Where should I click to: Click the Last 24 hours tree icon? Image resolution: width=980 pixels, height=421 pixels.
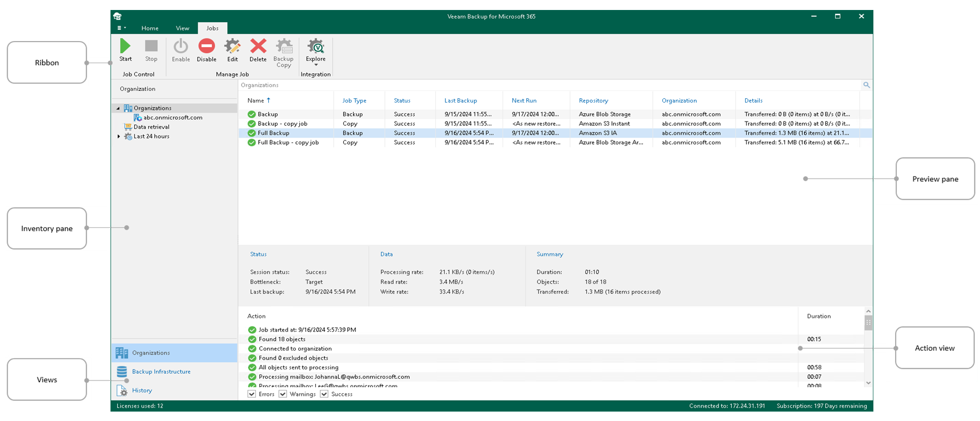(128, 136)
